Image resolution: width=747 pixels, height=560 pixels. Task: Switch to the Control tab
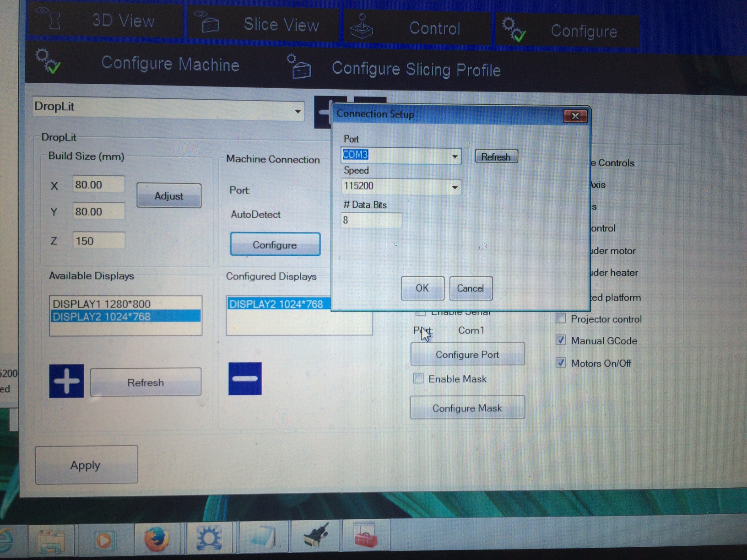pos(417,28)
